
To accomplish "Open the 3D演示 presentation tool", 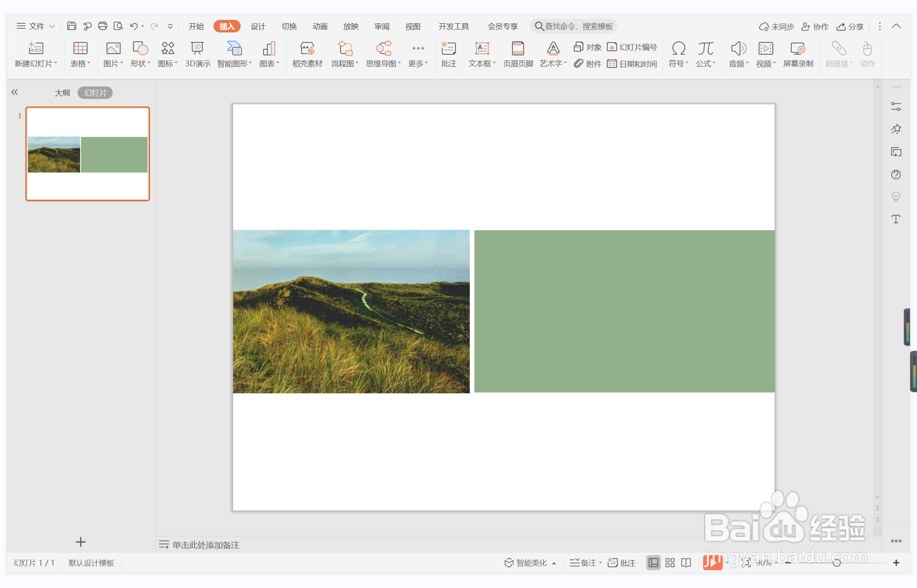I will tap(197, 54).
